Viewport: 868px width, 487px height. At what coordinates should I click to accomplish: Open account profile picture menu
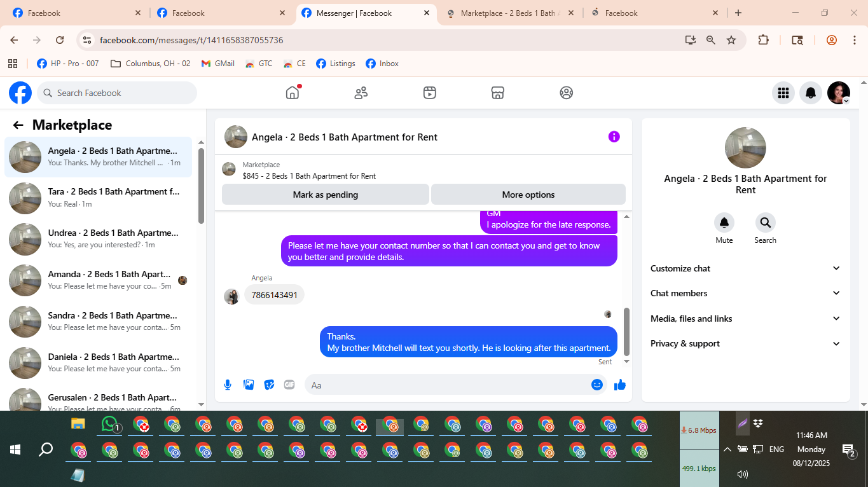coord(839,93)
